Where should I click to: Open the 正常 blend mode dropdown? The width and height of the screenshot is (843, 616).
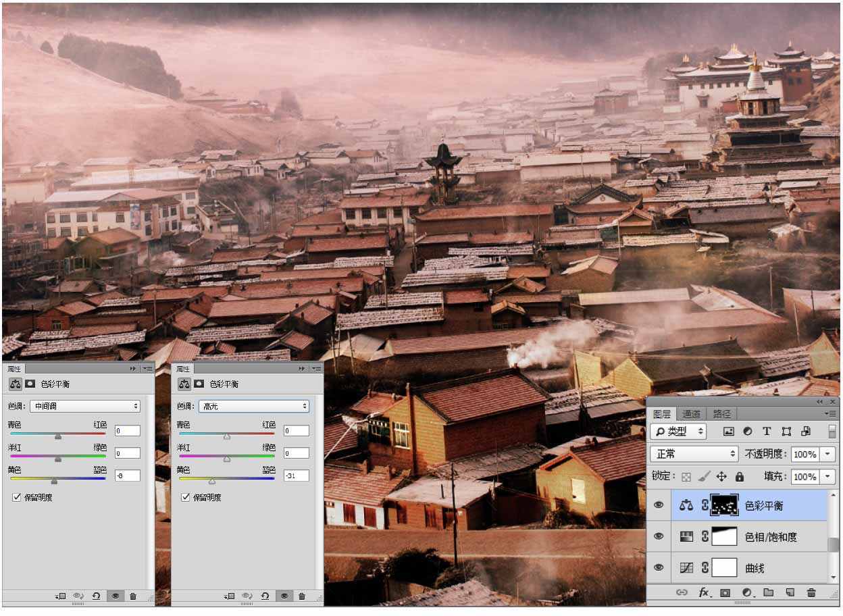[694, 454]
